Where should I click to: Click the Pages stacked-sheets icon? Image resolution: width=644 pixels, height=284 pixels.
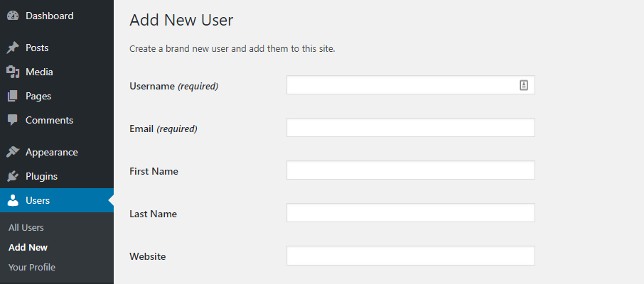(13, 96)
